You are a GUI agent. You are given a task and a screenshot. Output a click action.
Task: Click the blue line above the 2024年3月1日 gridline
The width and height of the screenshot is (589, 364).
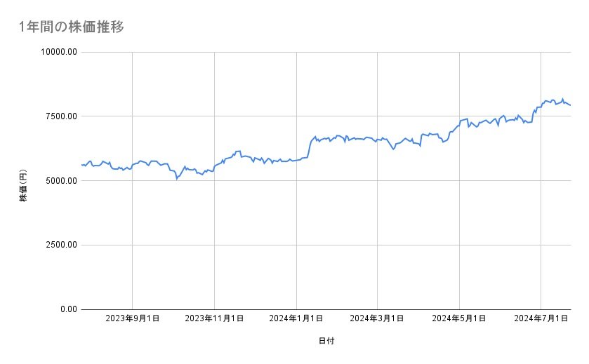pyautogui.click(x=378, y=140)
